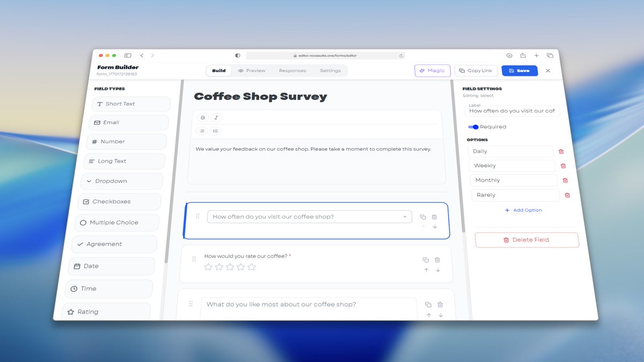The height and width of the screenshot is (362, 644).
Task: Remove the Rarely option
Action: [x=567, y=195]
